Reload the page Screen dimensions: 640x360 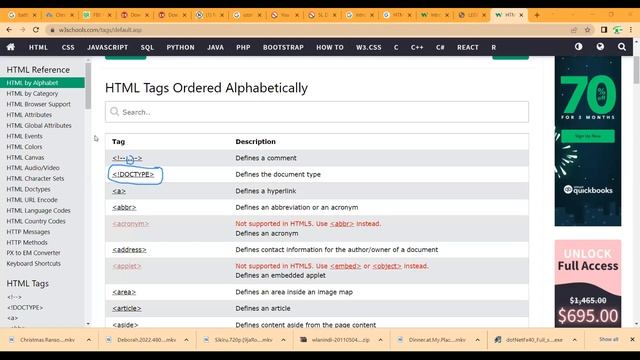tap(36, 30)
